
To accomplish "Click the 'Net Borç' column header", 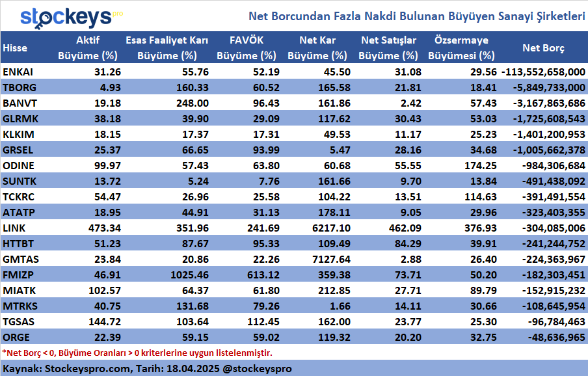I will 543,48.
